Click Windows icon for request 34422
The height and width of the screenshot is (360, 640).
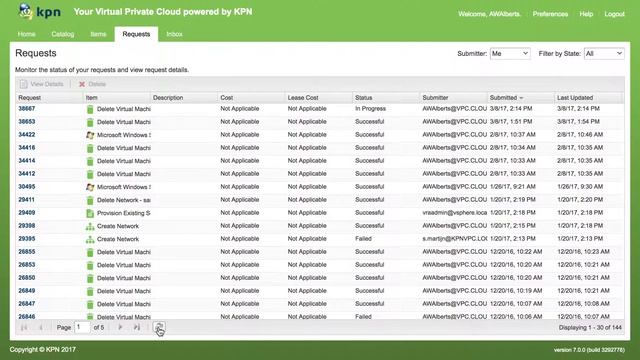tap(90, 135)
